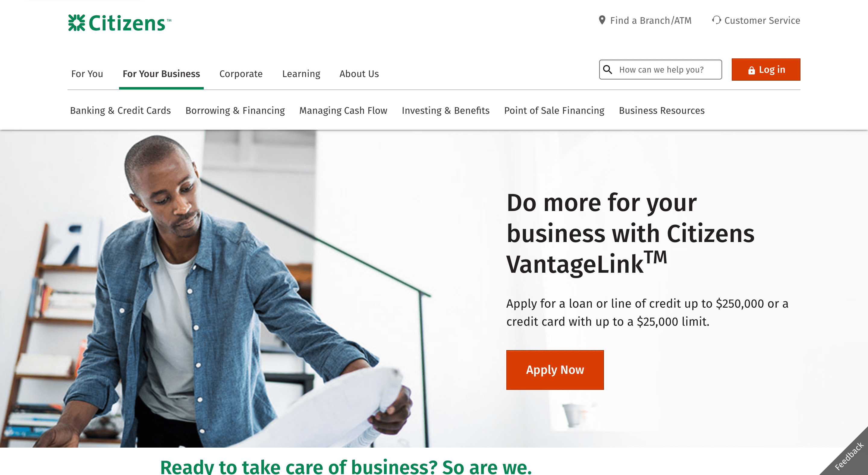Expand Banking & Credit Cards menu

pyautogui.click(x=120, y=110)
